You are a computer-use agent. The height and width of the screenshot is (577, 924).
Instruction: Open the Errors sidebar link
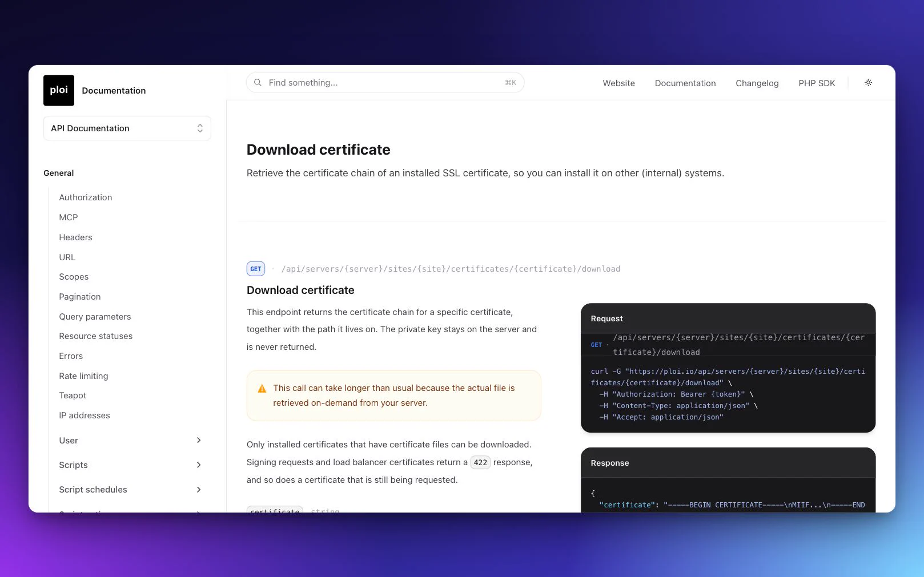71,356
